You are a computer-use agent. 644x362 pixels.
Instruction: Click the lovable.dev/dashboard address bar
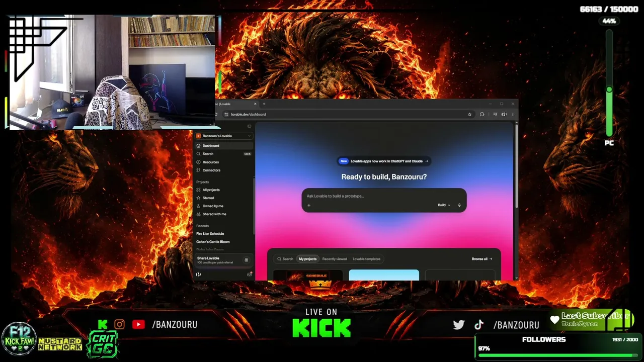coord(348,114)
